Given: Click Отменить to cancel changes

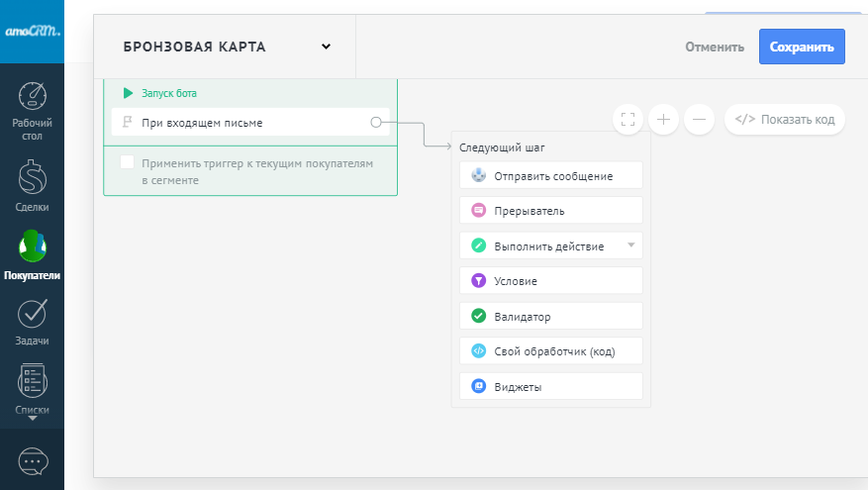Looking at the screenshot, I should [715, 47].
